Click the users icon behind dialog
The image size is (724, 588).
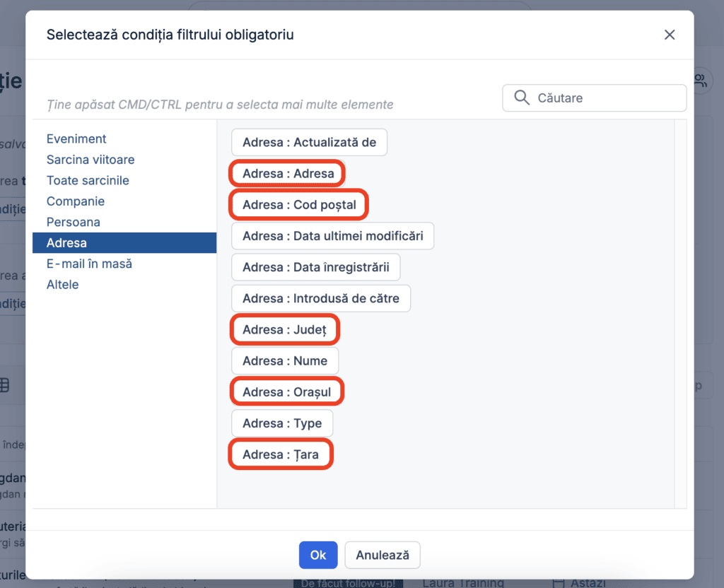tap(701, 81)
